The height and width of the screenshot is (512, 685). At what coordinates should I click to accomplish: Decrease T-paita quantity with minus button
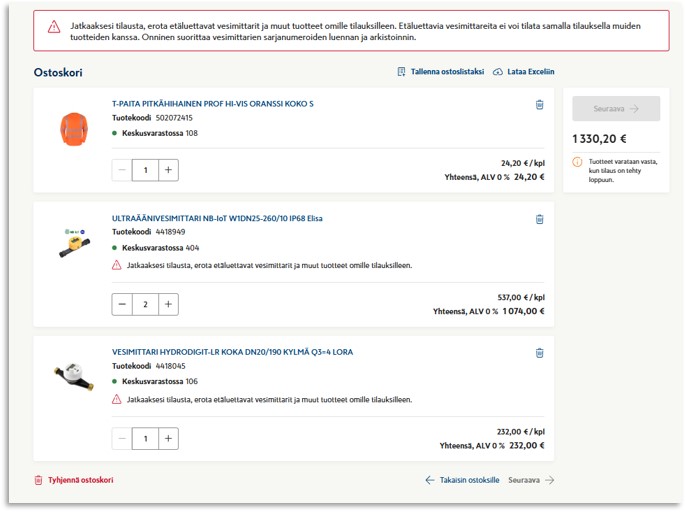tap(122, 170)
